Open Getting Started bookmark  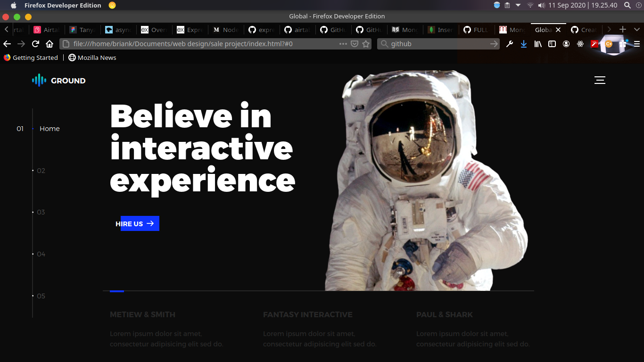[x=31, y=58]
